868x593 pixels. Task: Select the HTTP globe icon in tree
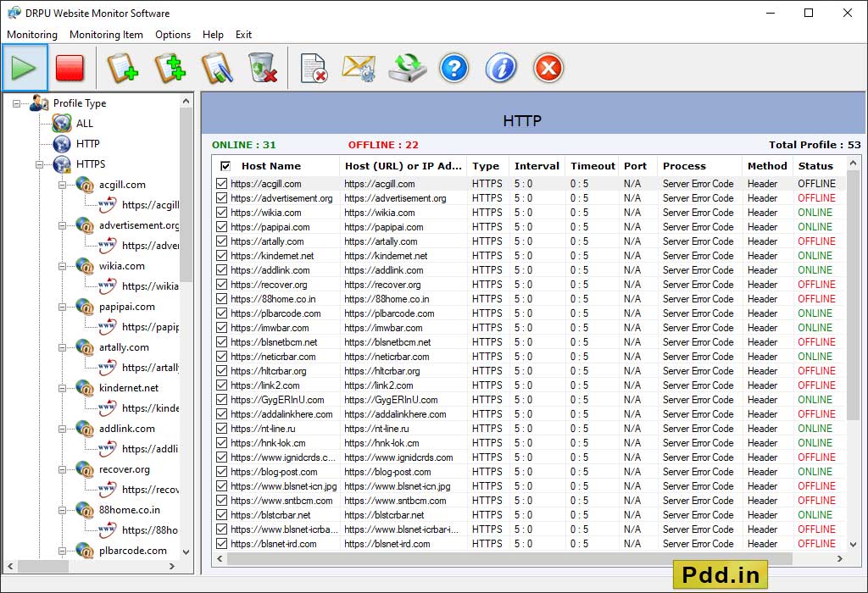click(x=62, y=144)
